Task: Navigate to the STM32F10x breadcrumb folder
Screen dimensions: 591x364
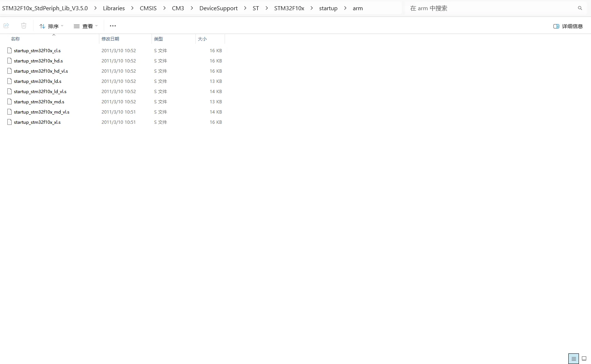Action: [289, 8]
